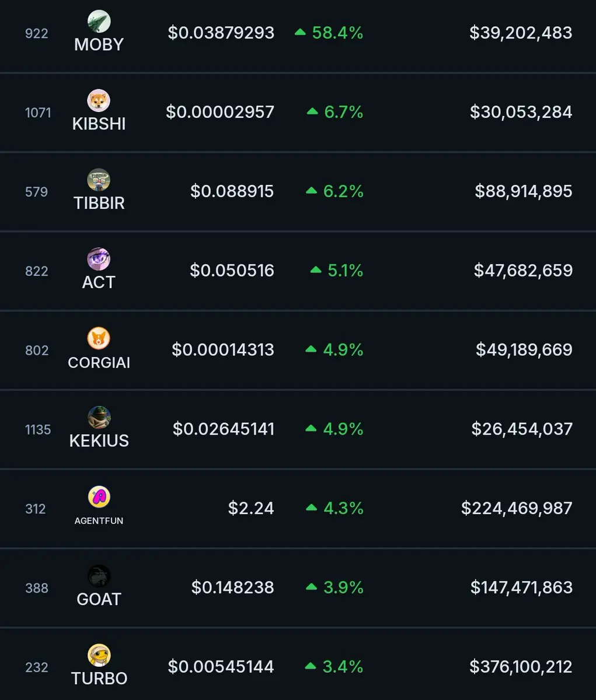The width and height of the screenshot is (596, 700).
Task: Click the TURBO ticker label
Action: click(99, 678)
